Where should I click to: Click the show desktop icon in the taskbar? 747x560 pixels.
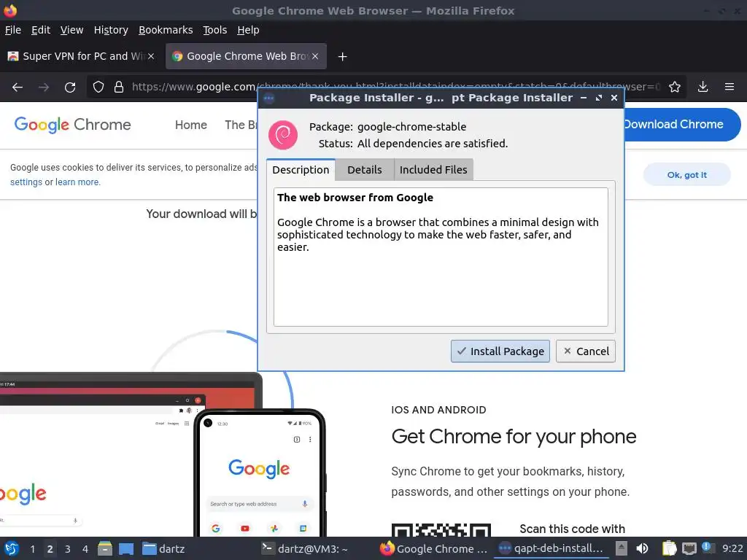tap(126, 549)
